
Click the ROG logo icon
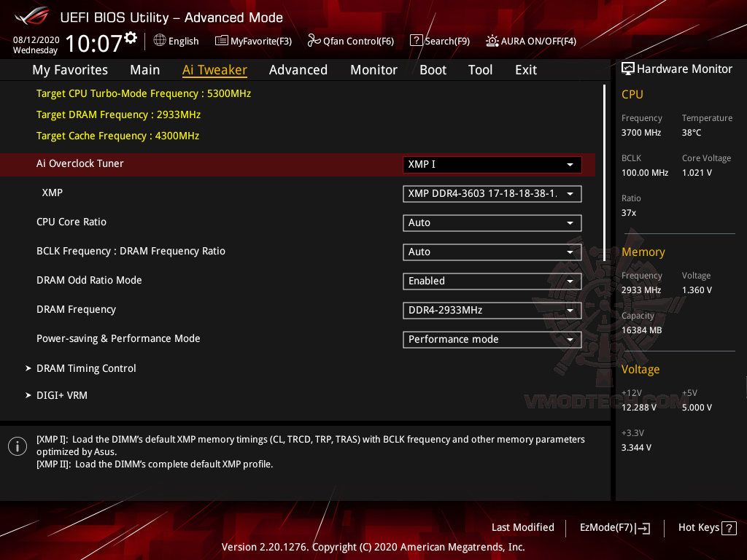point(31,16)
